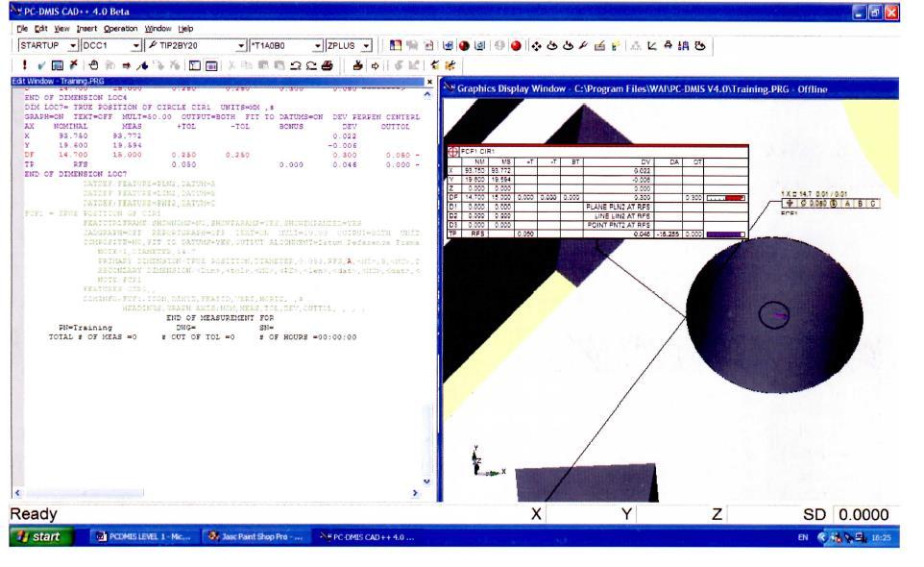Click the red exclamation mark toolbar icon
This screenshot has width=924, height=567.
click(24, 64)
